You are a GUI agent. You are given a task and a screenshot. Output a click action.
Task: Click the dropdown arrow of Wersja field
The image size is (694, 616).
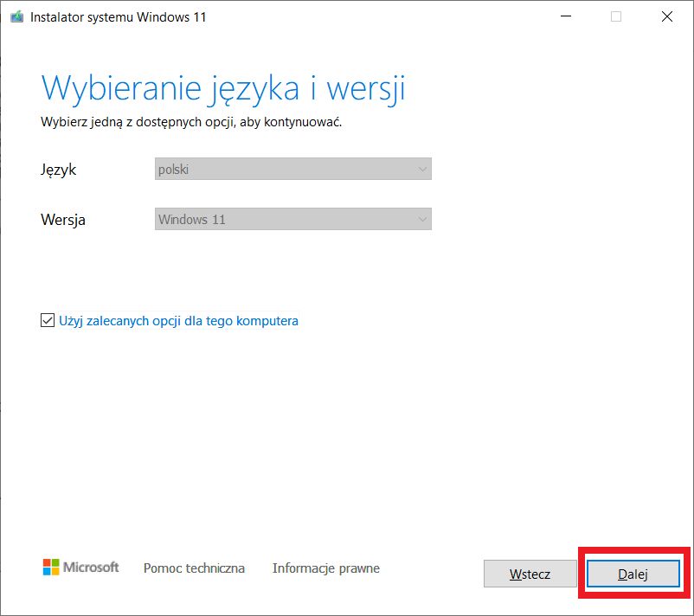pos(422,219)
